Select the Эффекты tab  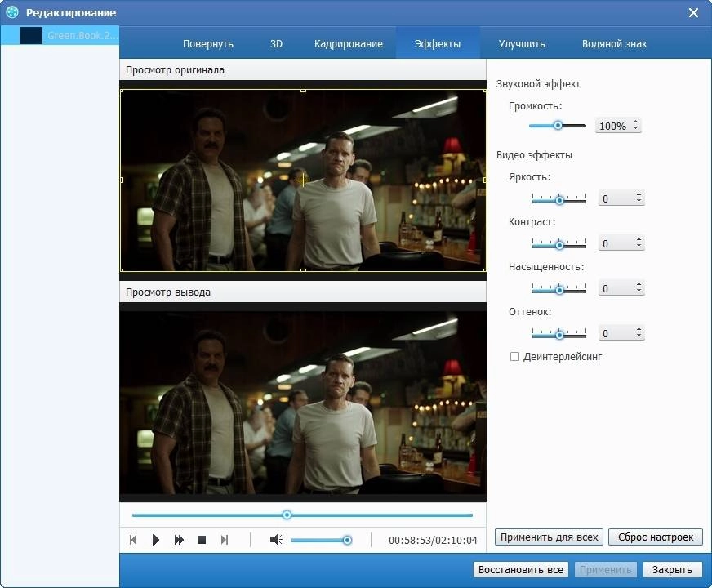(x=438, y=44)
